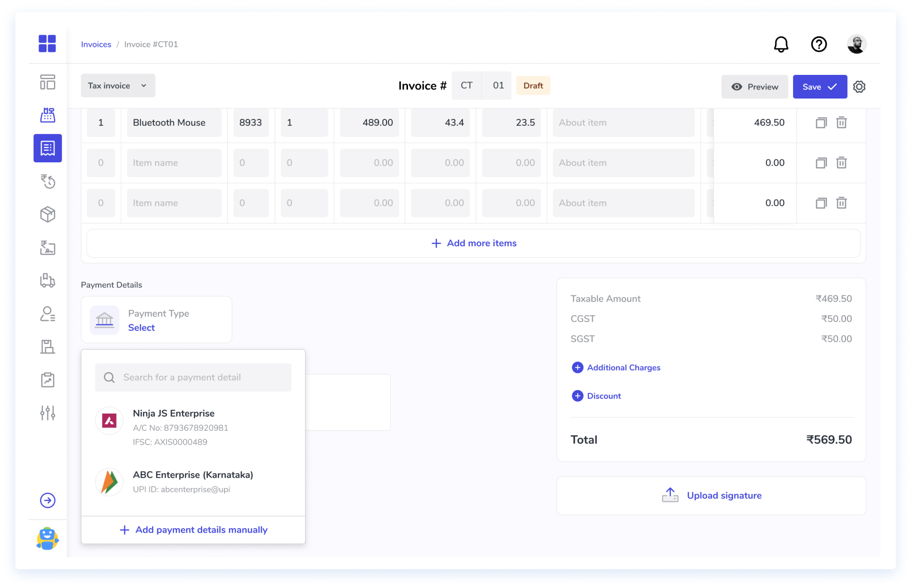Image resolution: width=911 pixels, height=588 pixels.
Task: Open invoice settings gear icon
Action: [x=859, y=86]
